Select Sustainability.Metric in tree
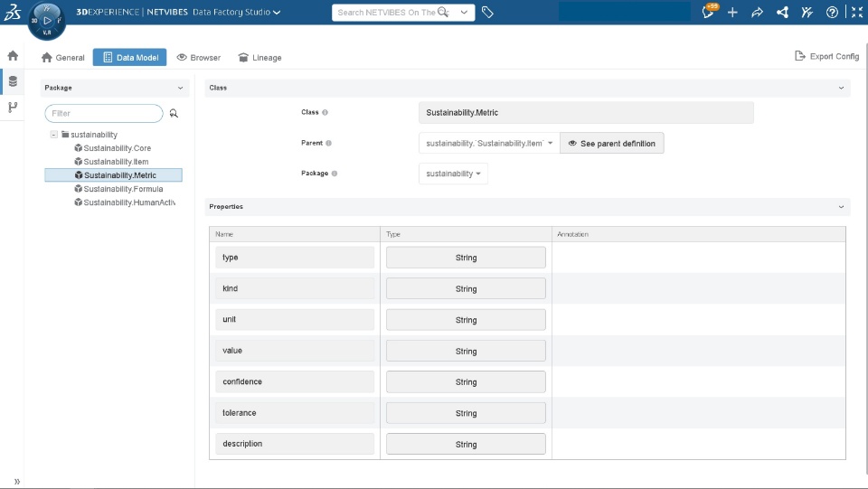The height and width of the screenshot is (489, 868). click(x=114, y=175)
